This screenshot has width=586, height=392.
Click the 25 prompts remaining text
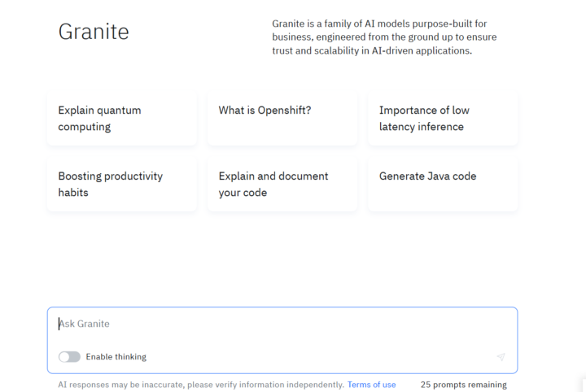[x=463, y=385]
